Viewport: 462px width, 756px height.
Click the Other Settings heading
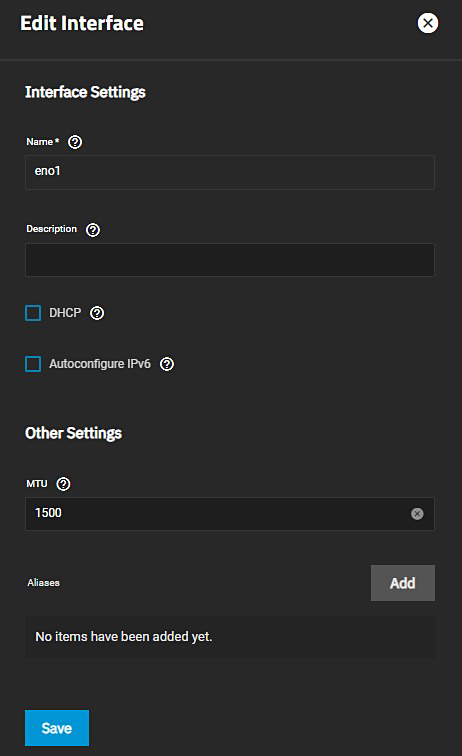[x=73, y=433]
